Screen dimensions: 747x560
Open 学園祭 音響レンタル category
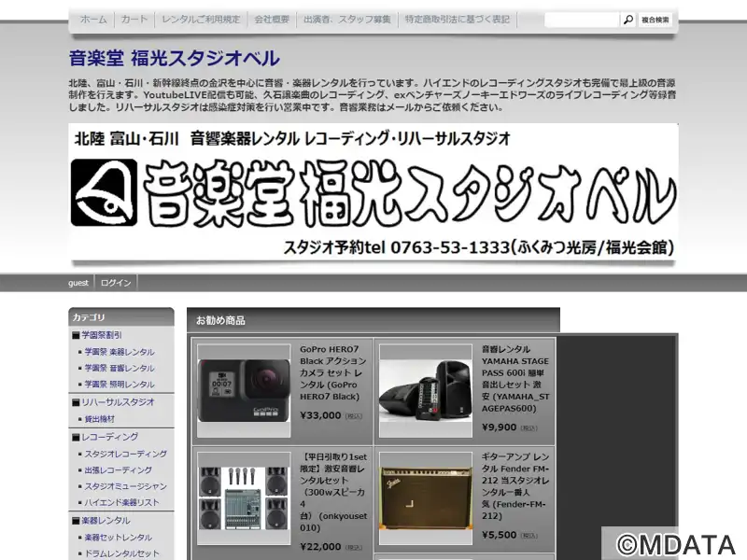120,368
